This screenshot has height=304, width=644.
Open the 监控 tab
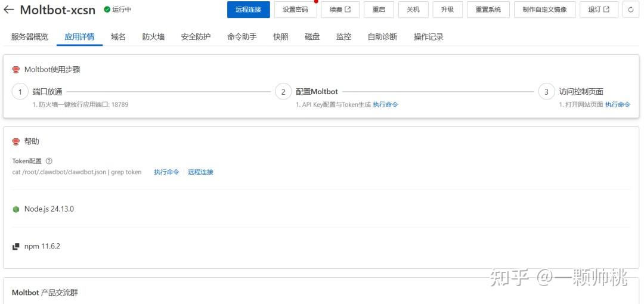click(x=344, y=36)
